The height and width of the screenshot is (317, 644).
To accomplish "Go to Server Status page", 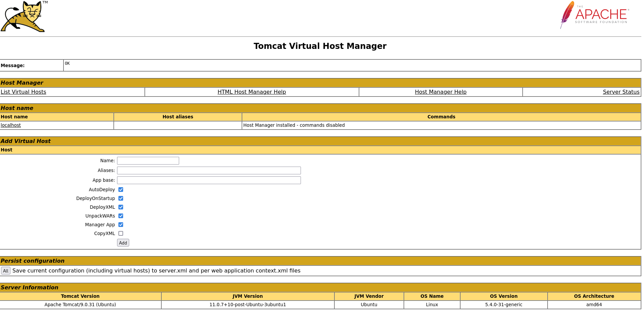I will click(x=621, y=92).
